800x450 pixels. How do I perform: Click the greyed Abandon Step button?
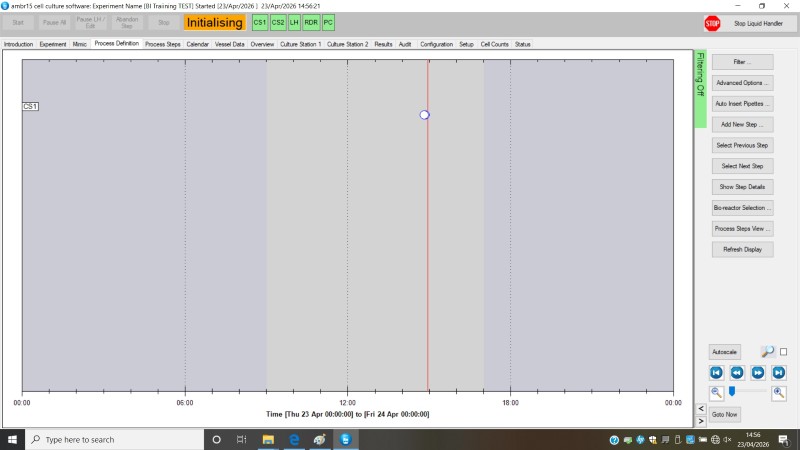pos(127,22)
